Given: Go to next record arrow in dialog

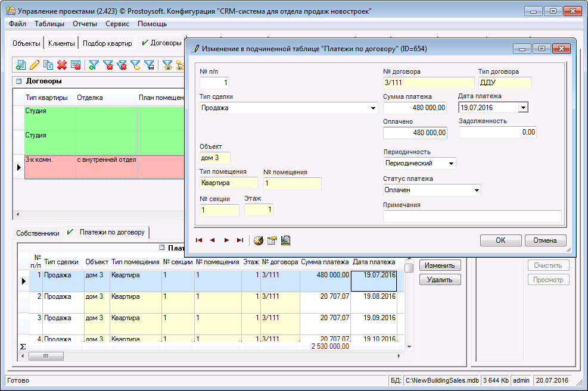Looking at the screenshot, I should tap(226, 240).
